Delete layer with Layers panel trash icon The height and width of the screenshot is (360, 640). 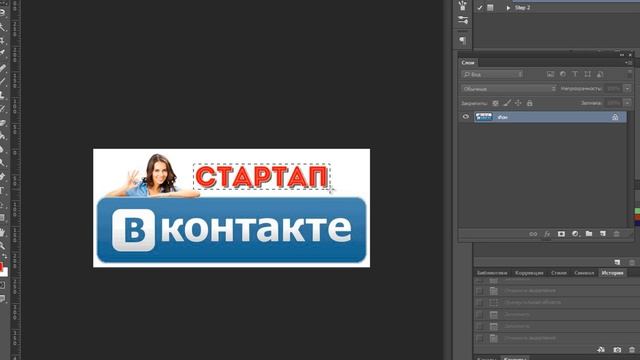tap(616, 234)
